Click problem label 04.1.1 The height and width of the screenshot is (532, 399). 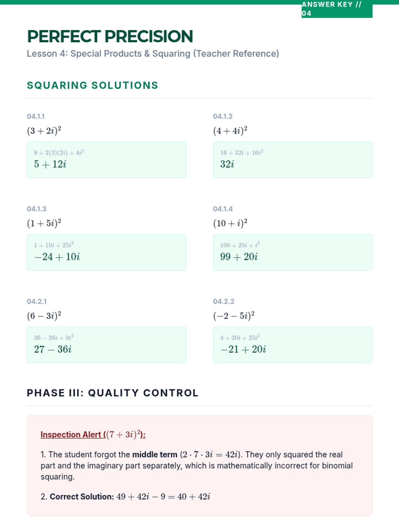(36, 116)
